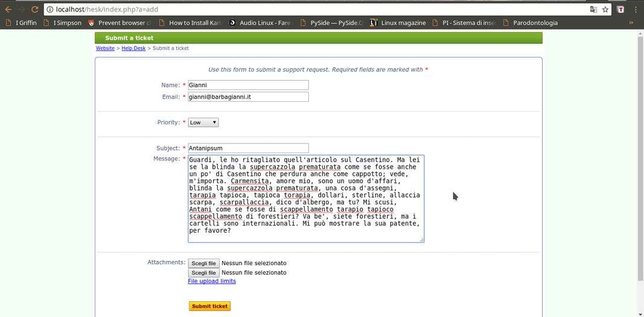Image resolution: width=644 pixels, height=317 pixels.
Task: Open the File upload limits link
Action: (212, 281)
